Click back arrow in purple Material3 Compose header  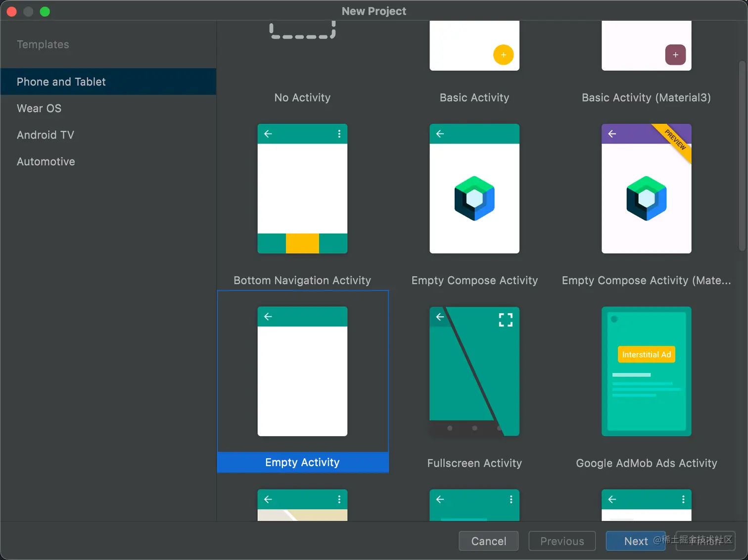612,134
